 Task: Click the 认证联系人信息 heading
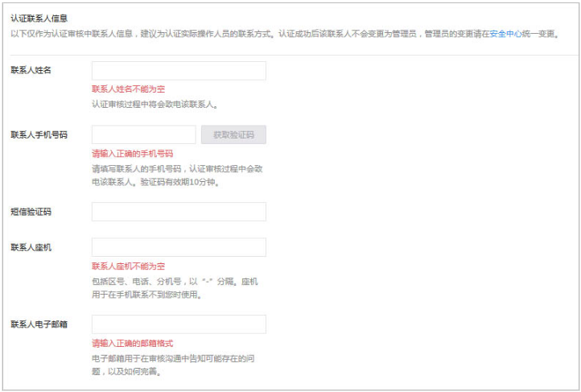pyautogui.click(x=39, y=19)
